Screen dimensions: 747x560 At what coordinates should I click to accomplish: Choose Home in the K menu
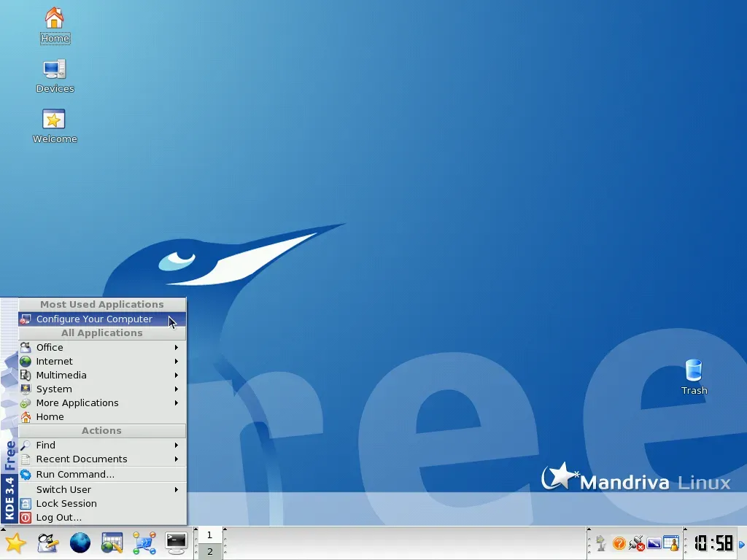[102, 416]
